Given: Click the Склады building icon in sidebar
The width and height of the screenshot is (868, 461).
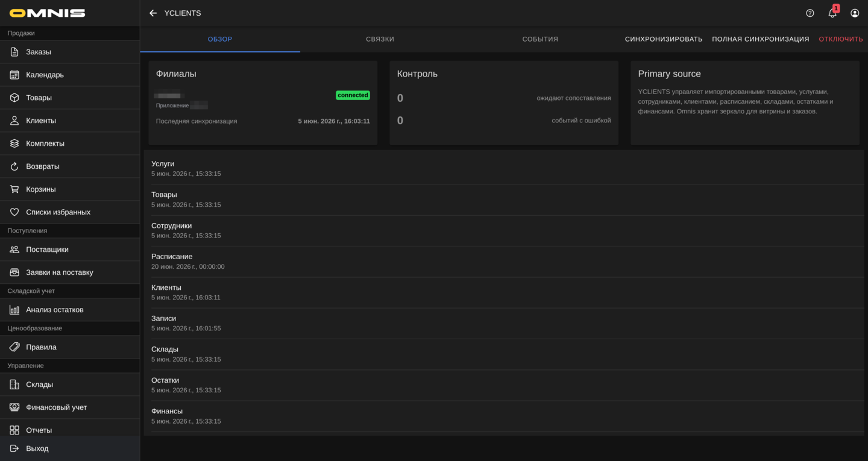Looking at the screenshot, I should [x=14, y=384].
